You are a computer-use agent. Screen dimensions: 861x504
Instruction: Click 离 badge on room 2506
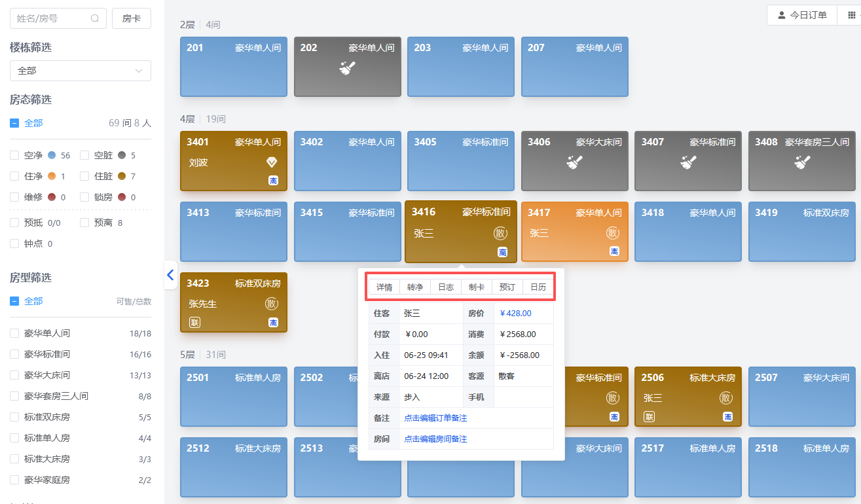pos(727,416)
